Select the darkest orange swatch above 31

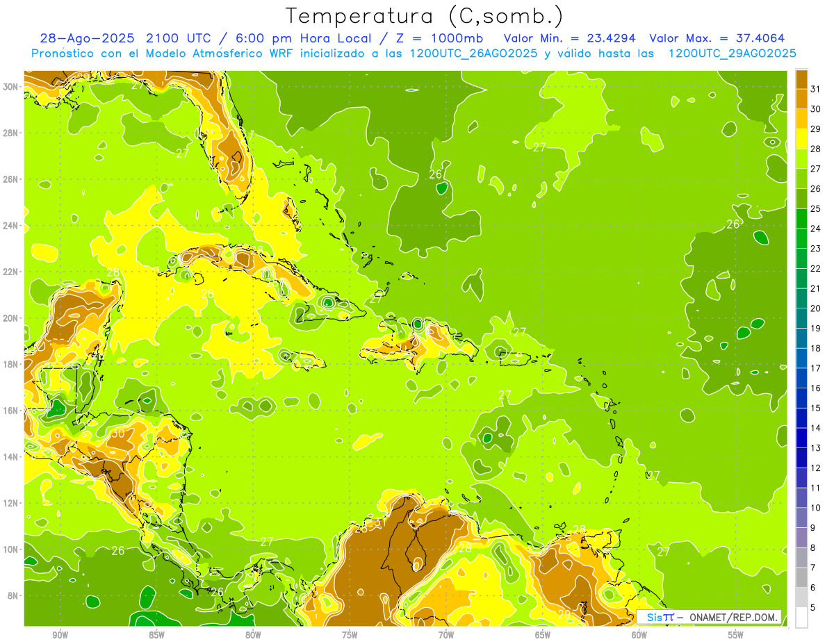coord(801,79)
